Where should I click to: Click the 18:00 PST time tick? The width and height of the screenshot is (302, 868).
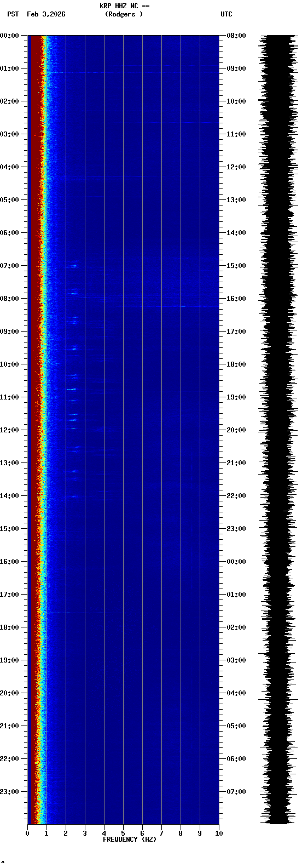pos(10,627)
